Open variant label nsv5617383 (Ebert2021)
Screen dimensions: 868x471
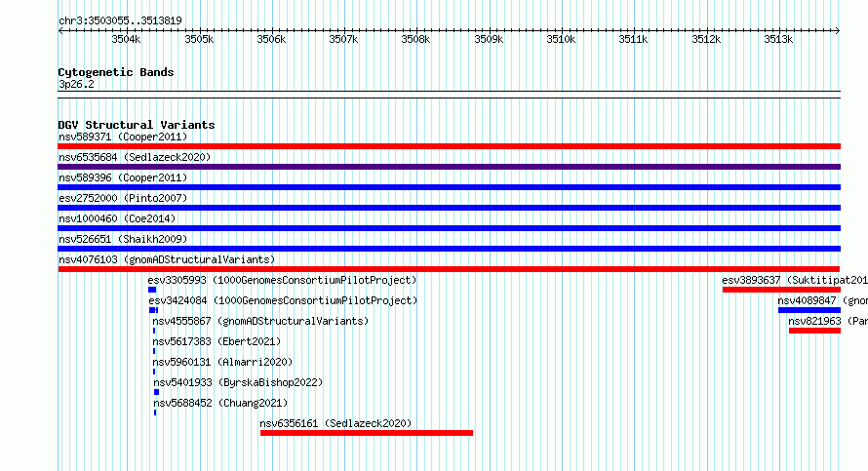pos(217,341)
